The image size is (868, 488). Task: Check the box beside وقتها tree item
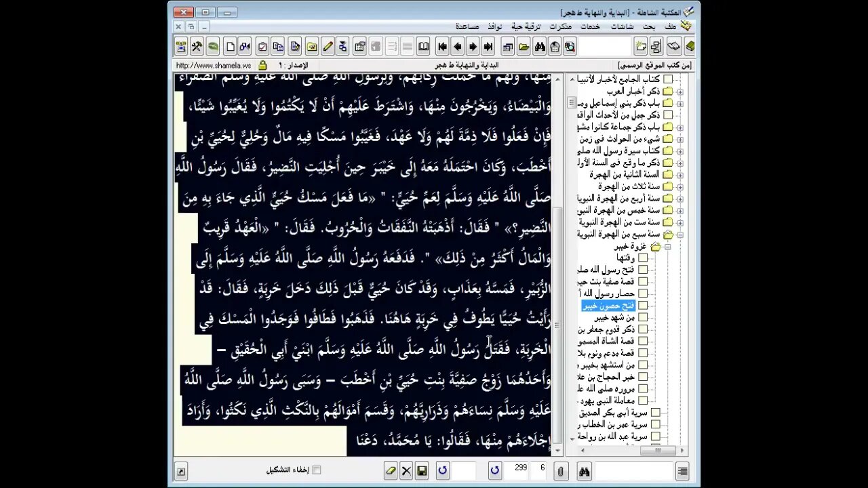click(643, 258)
